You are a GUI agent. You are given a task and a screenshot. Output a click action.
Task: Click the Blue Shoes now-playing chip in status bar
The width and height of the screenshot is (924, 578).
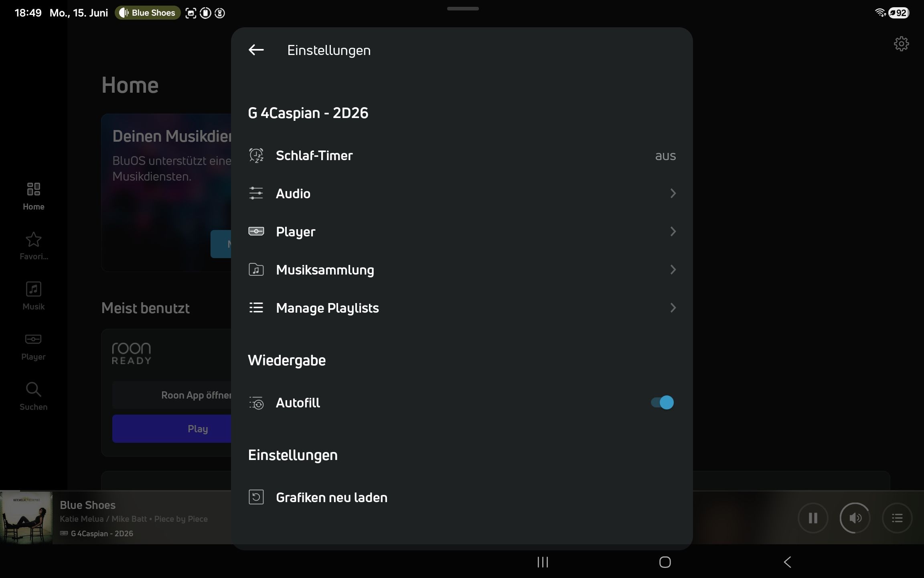148,13
